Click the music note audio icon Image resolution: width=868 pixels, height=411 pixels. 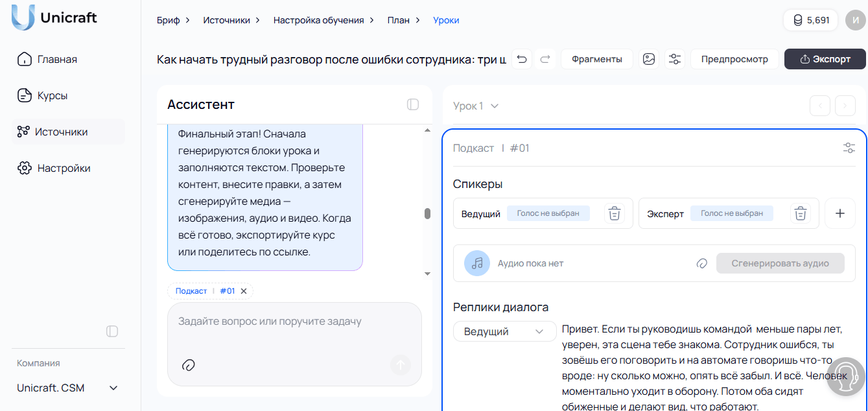click(x=477, y=263)
